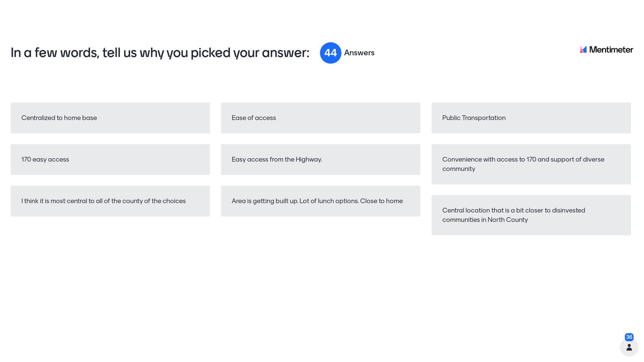Viewport: 644px width, 362px height.
Task: Click the 36 participant count badge
Action: (629, 337)
